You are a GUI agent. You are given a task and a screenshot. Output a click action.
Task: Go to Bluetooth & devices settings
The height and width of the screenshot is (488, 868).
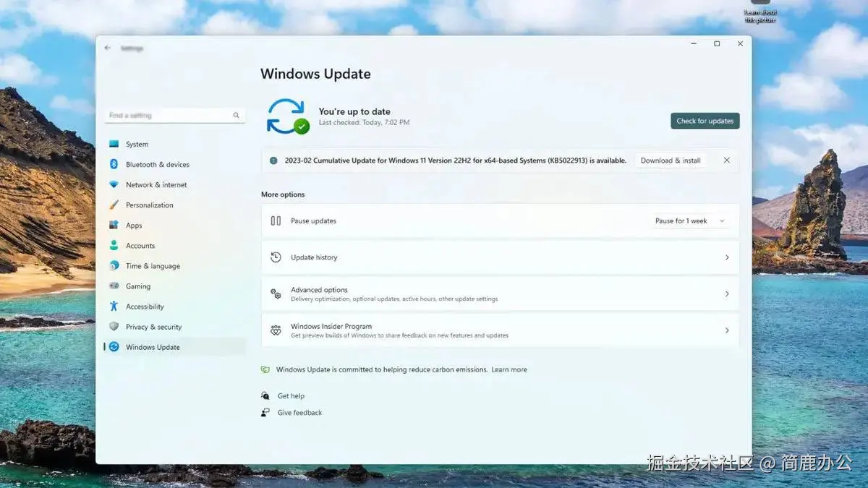158,164
